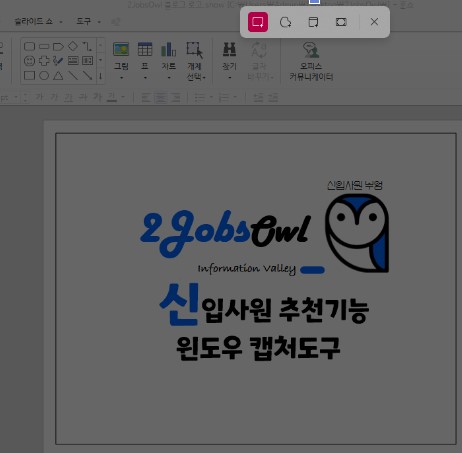Pick the elbow connector shape
462x453 pixels.
pyautogui.click(x=87, y=46)
